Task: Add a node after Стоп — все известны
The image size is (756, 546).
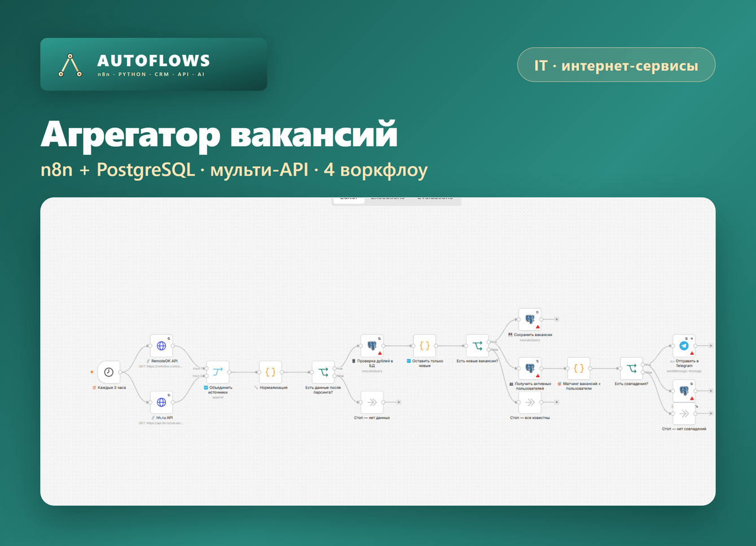Action: (557, 402)
